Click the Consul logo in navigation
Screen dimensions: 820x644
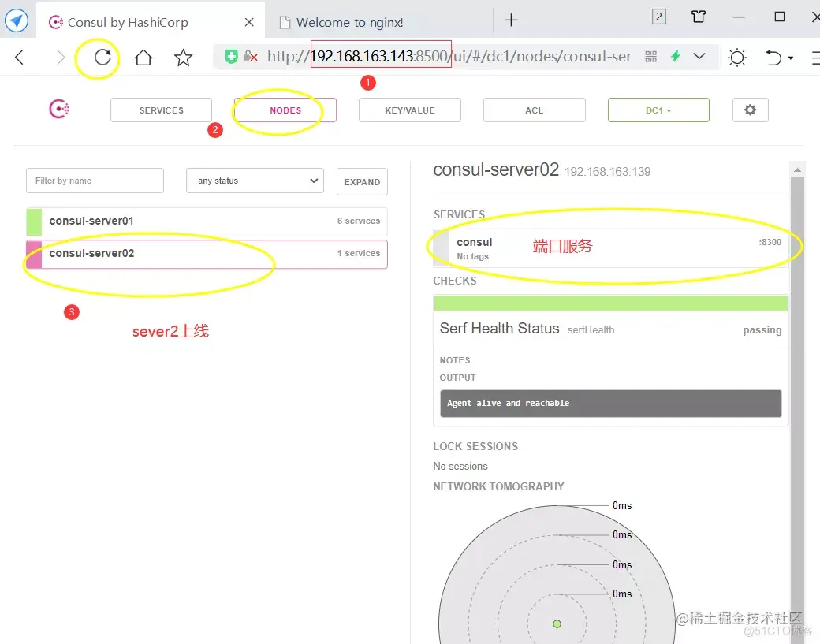tap(59, 109)
